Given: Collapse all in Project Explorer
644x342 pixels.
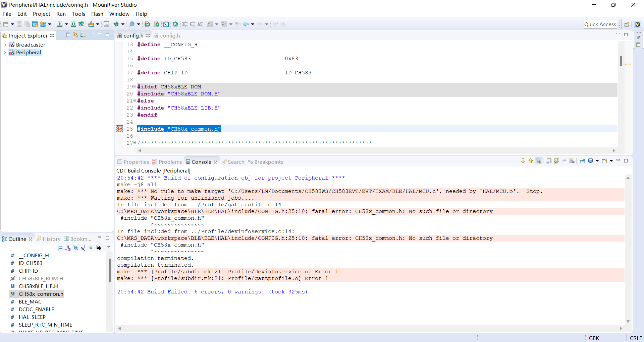Looking at the screenshot, I should 68,35.
